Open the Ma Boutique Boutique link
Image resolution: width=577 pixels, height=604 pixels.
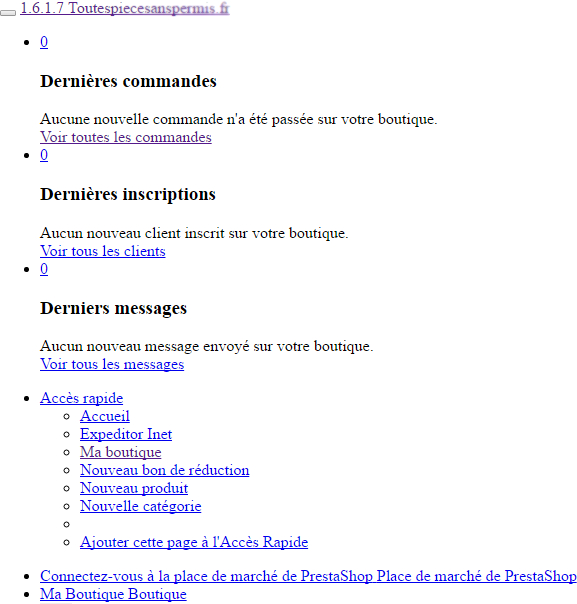click(x=113, y=594)
